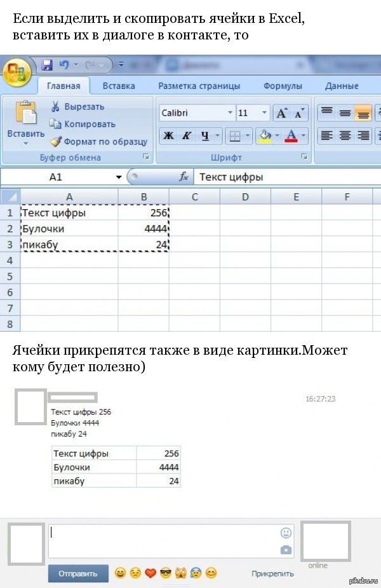This screenshot has width=381, height=588.
Task: Select cell A2 containing Булочки
Action: tap(69, 228)
